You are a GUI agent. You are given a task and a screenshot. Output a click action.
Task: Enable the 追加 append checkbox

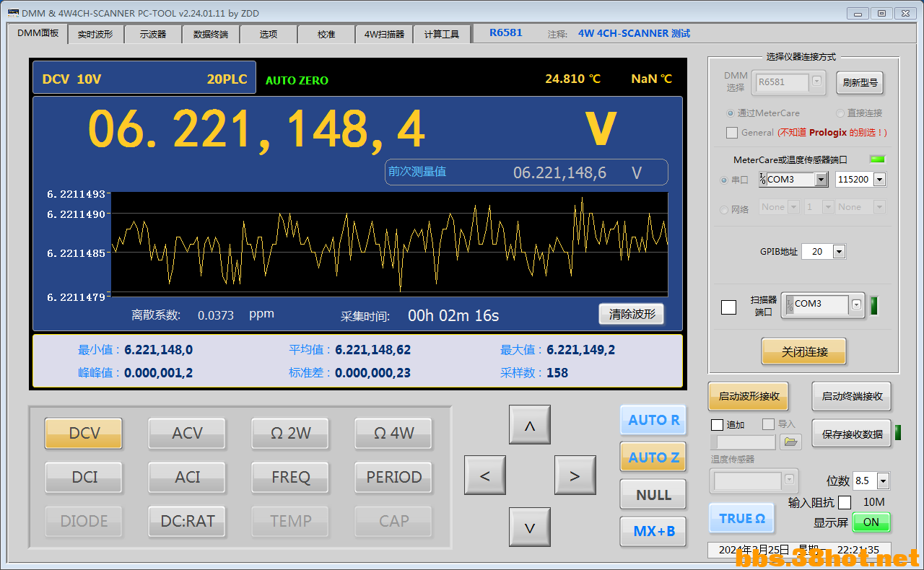(717, 424)
